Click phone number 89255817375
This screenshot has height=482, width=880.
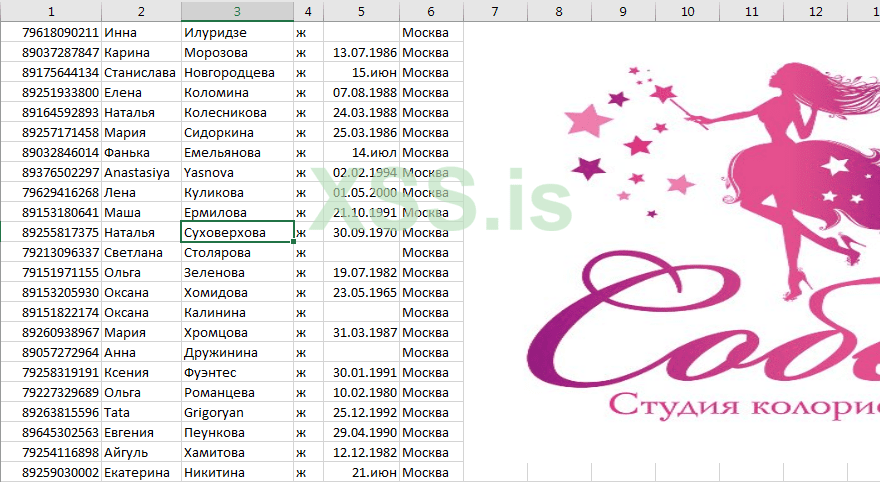[x=51, y=232]
